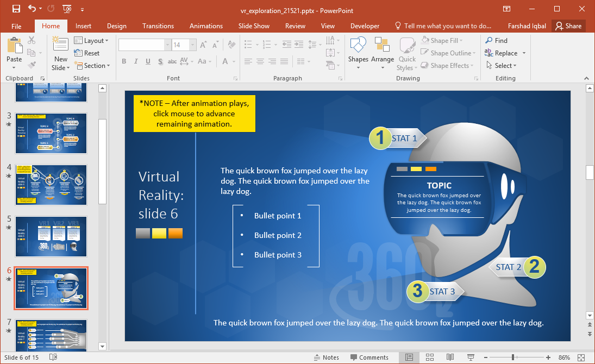Start Slide Show from status bar icon
Image resolution: width=595 pixels, height=364 pixels.
tap(470, 357)
